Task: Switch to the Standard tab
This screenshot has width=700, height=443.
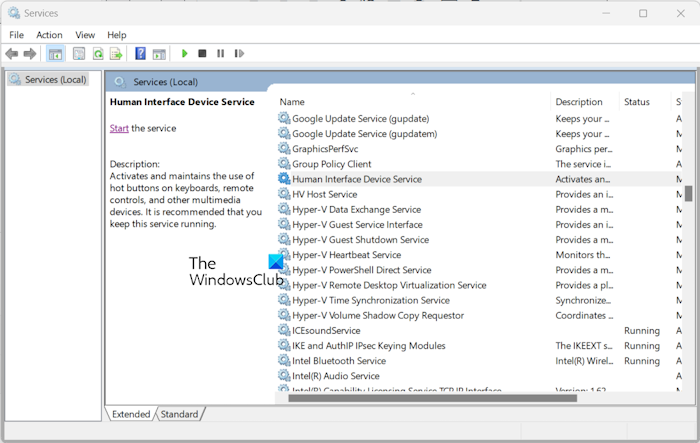Action: pyautogui.click(x=179, y=414)
